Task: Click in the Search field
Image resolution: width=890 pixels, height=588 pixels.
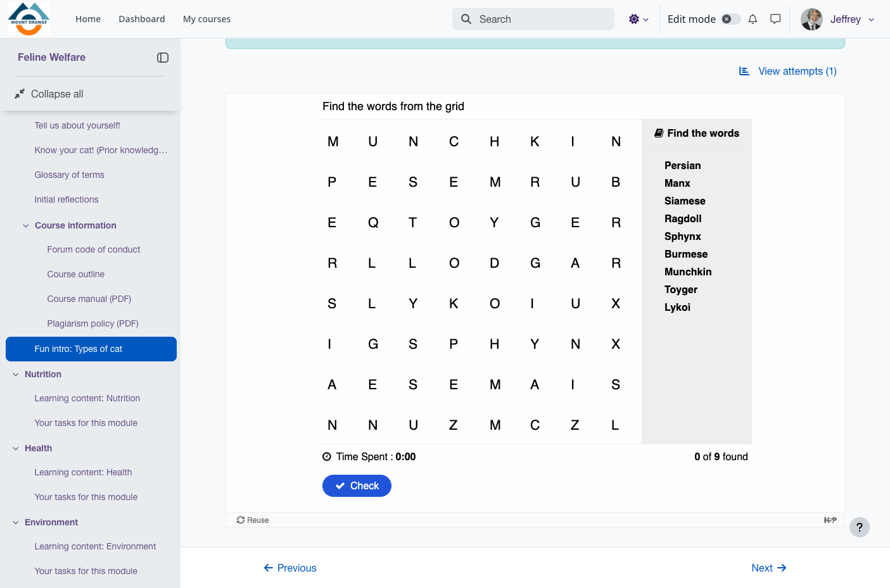Action: [533, 19]
